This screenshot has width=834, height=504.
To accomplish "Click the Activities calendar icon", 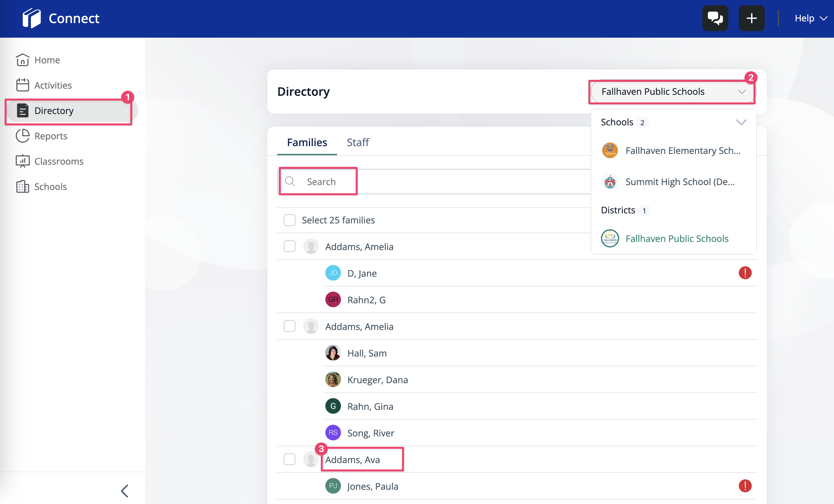I will click(x=23, y=85).
